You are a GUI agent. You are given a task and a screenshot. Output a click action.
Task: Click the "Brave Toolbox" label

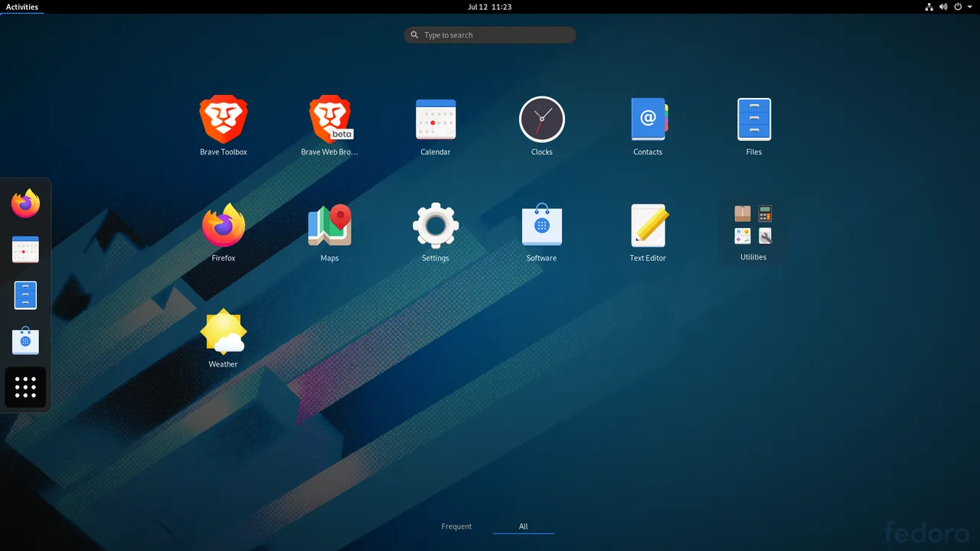[224, 152]
